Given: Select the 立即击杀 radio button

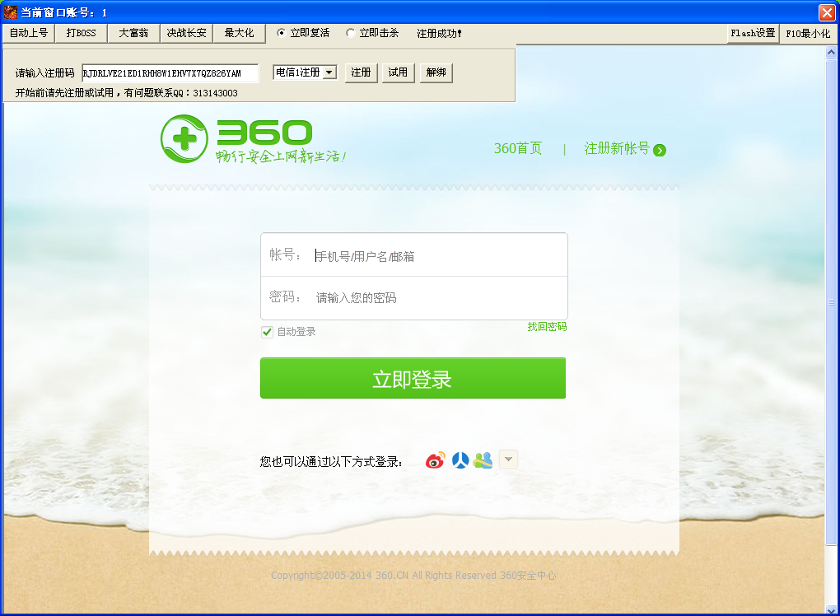Looking at the screenshot, I should tap(350, 33).
